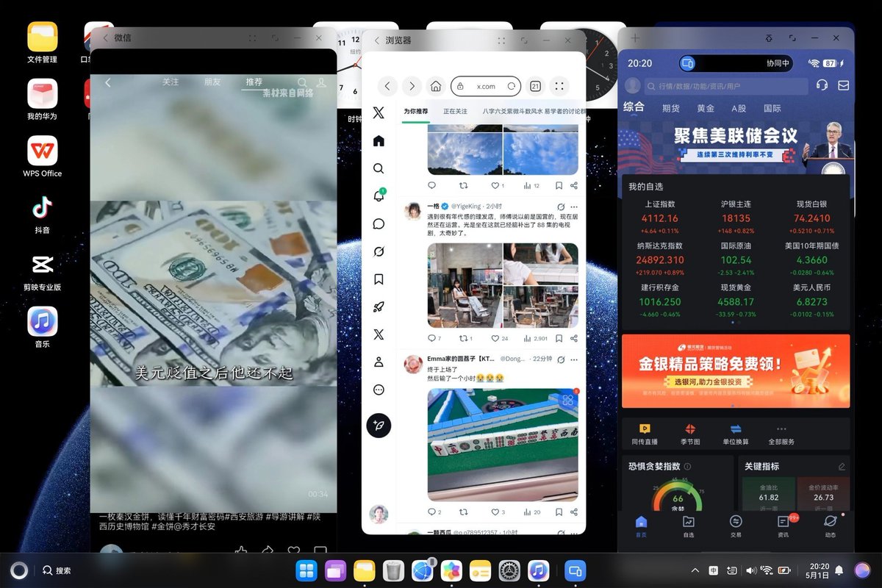882x588 pixels.
Task: Expand hidden tray icons chevron in taskbar
Action: coord(695,570)
